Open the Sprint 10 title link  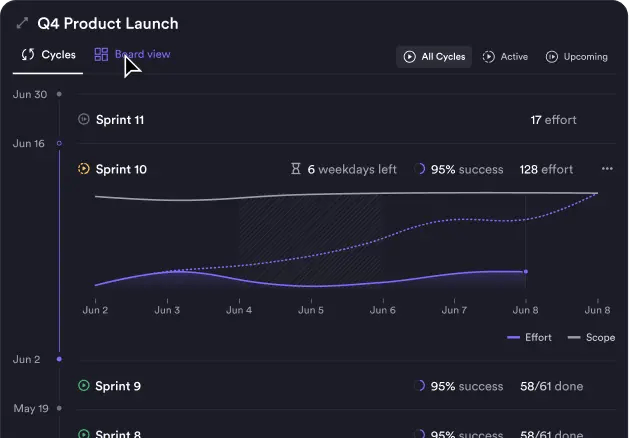[121, 169]
